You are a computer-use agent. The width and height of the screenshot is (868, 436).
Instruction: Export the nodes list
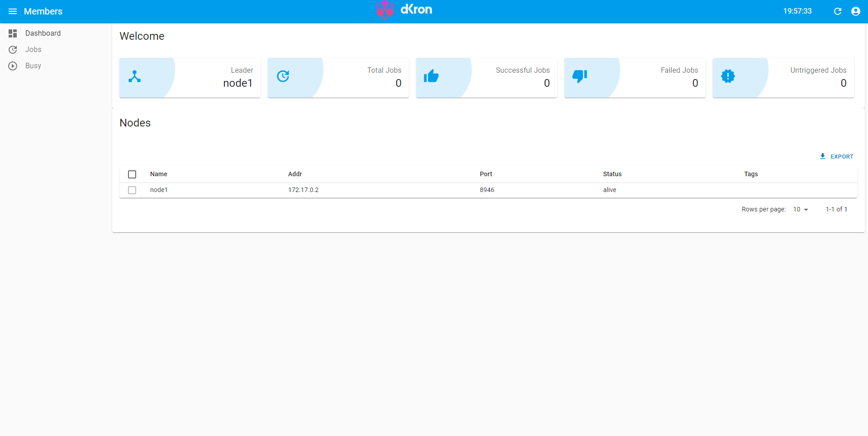coord(836,156)
